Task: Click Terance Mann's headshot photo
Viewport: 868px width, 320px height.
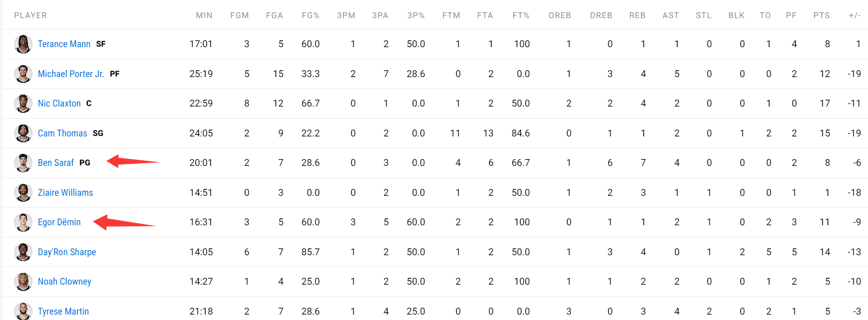Action: tap(23, 44)
